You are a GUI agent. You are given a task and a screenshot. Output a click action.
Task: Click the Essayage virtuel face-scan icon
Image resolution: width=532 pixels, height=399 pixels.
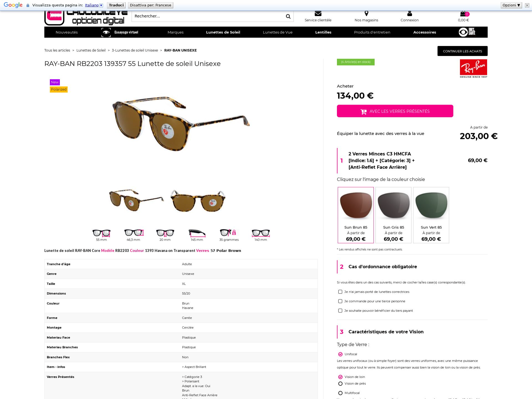(106, 32)
